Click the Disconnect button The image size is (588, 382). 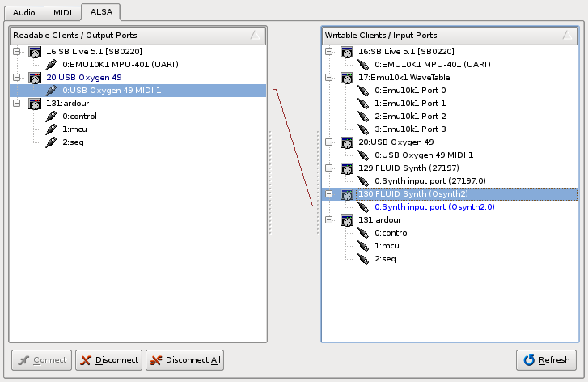108,360
